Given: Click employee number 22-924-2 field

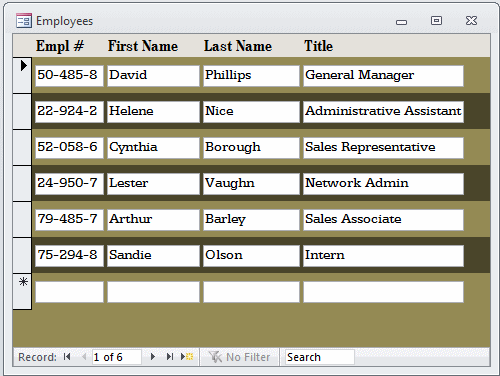Looking at the screenshot, I should 69,112.
